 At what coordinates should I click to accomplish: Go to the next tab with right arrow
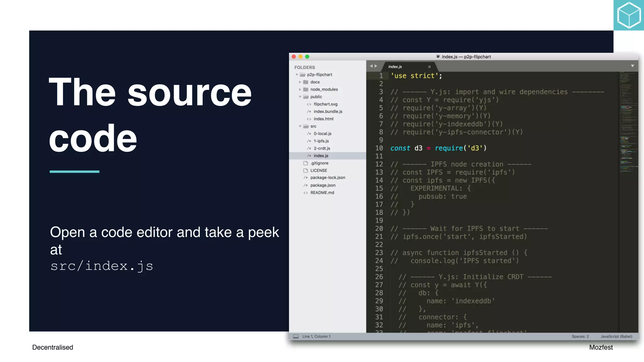376,66
